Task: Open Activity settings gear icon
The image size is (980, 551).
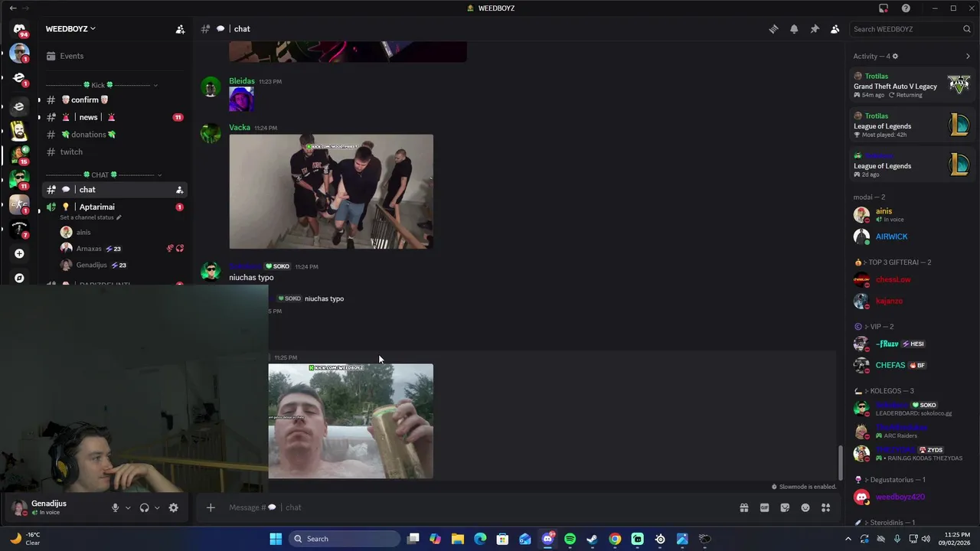Action: coord(895,56)
